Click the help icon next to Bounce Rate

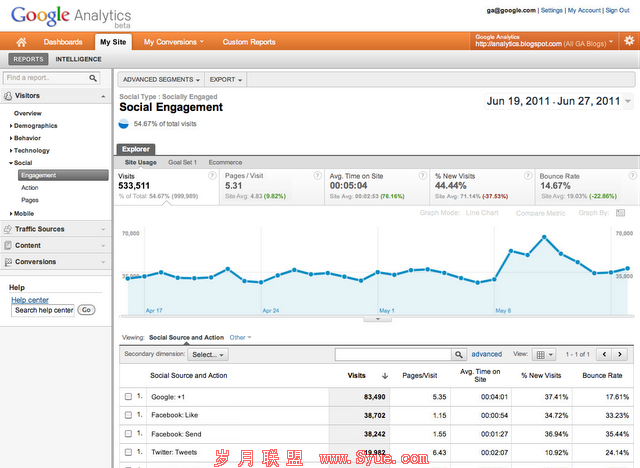632,175
